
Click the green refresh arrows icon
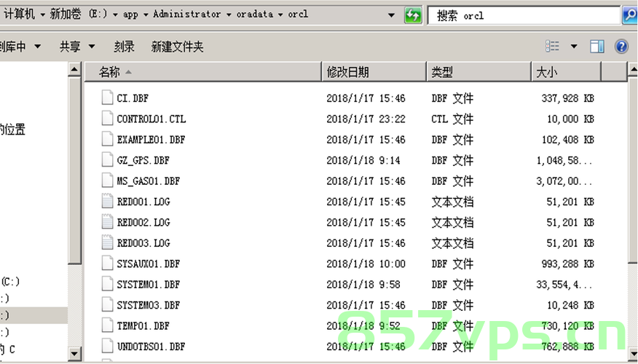click(413, 15)
